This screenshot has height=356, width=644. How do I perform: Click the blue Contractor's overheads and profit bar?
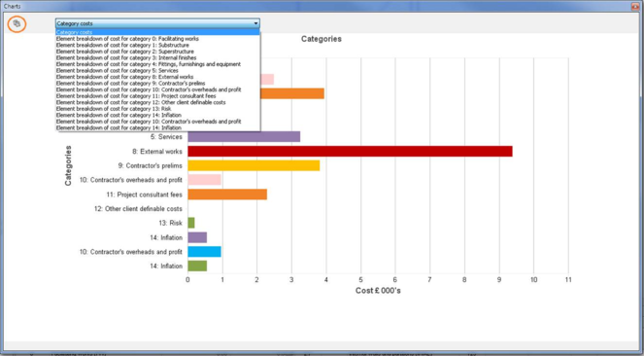(205, 252)
